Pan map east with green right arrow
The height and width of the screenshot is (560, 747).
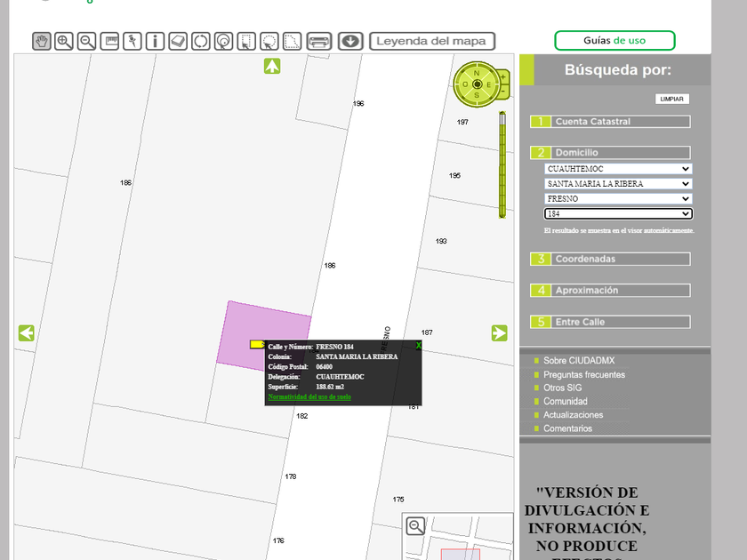click(x=500, y=332)
